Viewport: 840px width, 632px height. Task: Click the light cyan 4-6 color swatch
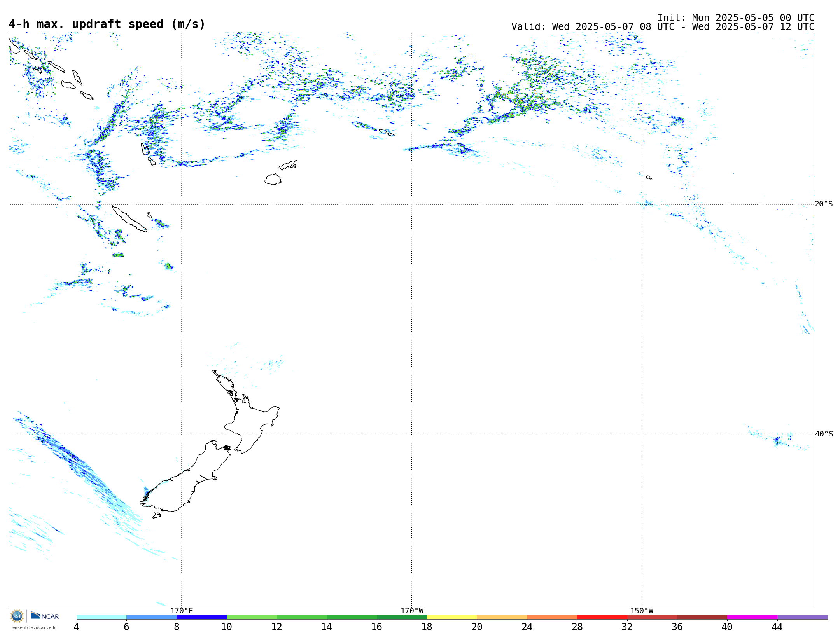coord(101,617)
